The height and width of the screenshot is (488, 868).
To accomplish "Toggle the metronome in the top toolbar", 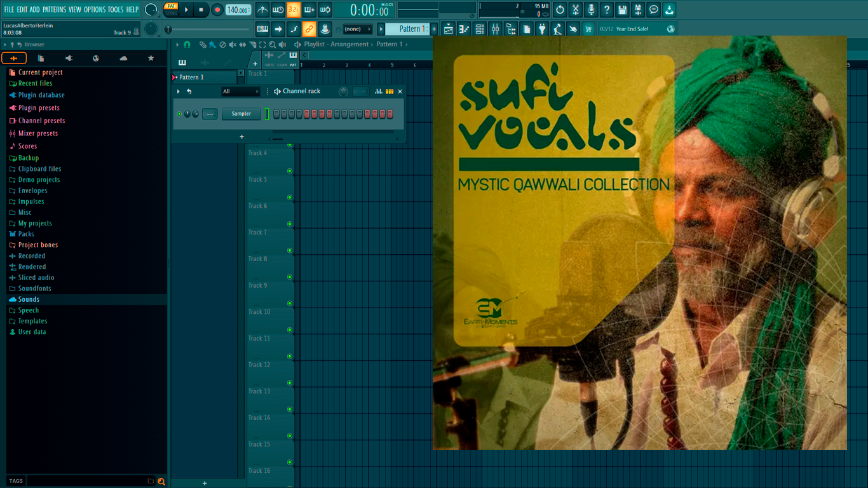I will tap(262, 10).
